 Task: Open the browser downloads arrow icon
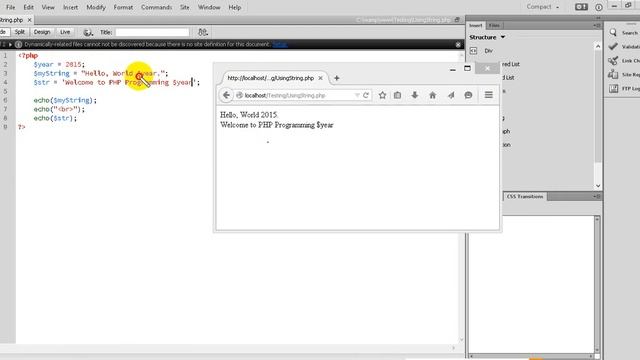tap(415, 95)
